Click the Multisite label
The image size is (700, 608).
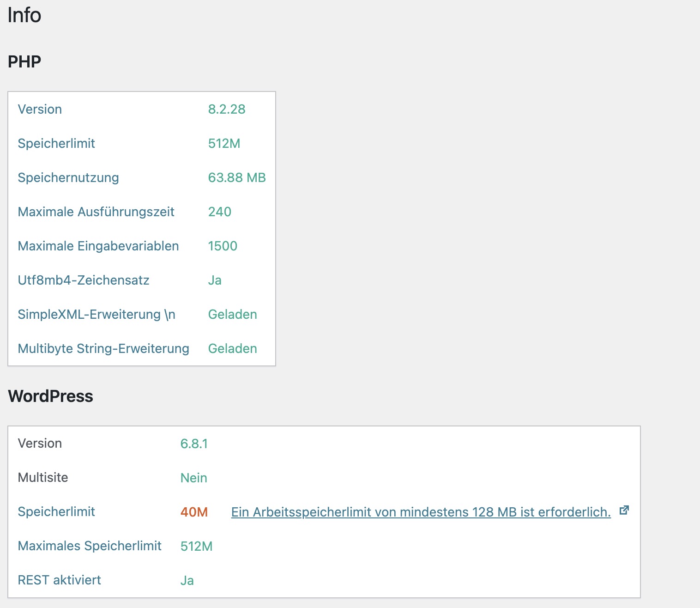[x=43, y=478]
